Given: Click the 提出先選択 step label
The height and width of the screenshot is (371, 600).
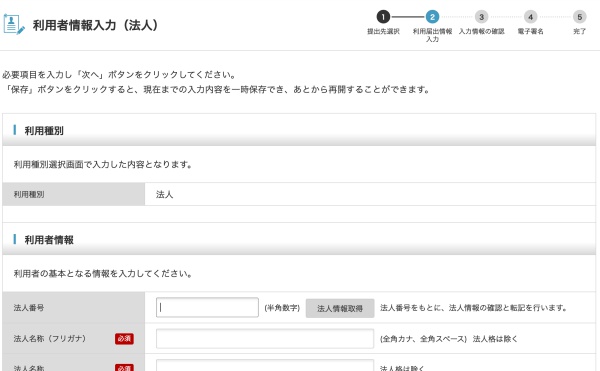Looking at the screenshot, I should tap(383, 31).
